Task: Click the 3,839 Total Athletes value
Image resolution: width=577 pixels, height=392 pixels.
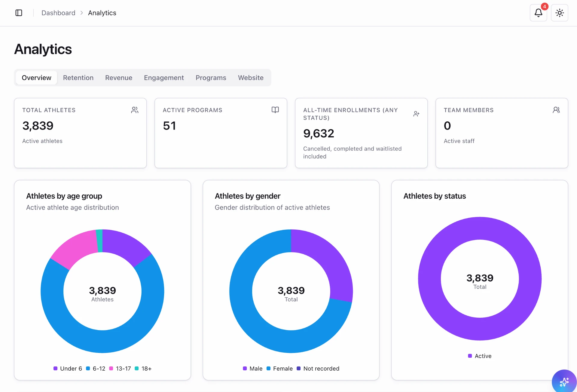Action: [38, 126]
